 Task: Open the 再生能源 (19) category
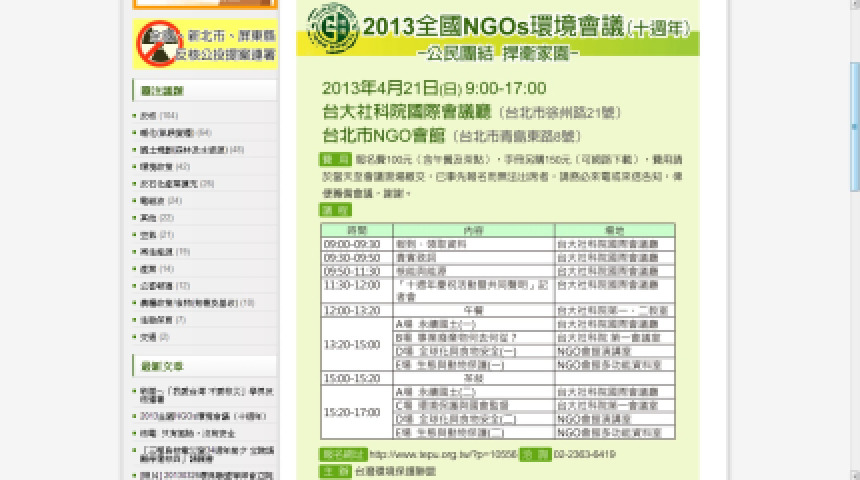pos(153,251)
